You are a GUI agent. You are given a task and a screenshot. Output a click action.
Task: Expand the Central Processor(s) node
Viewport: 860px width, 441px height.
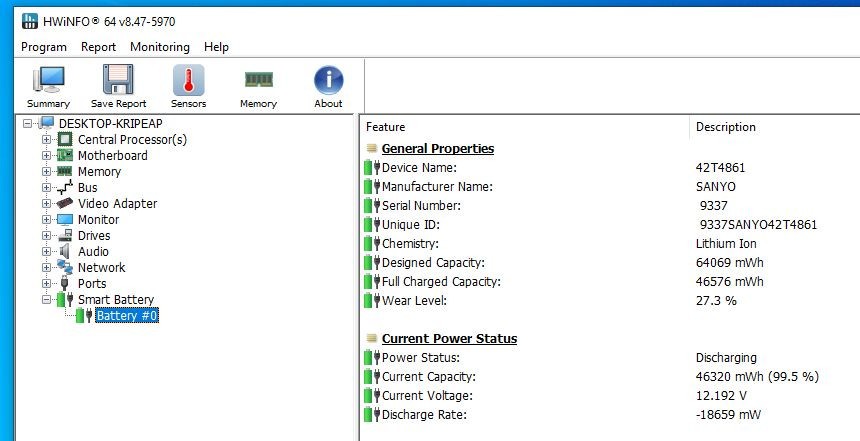click(47, 140)
